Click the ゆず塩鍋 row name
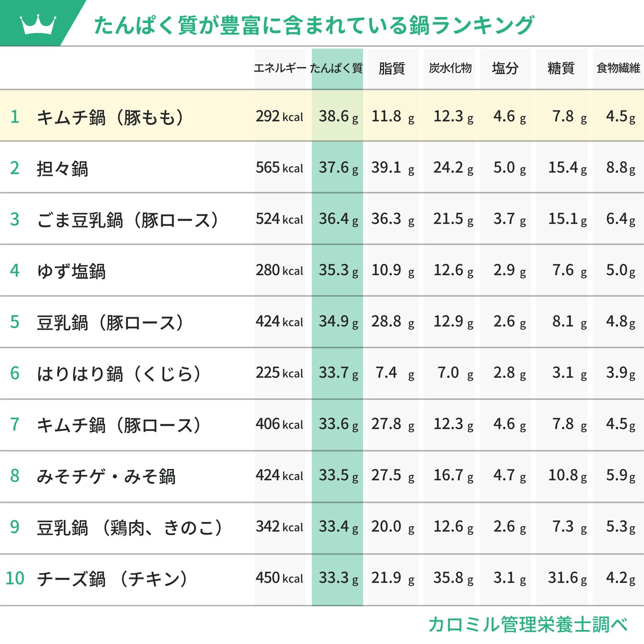This screenshot has height=644, width=644. [x=72, y=271]
